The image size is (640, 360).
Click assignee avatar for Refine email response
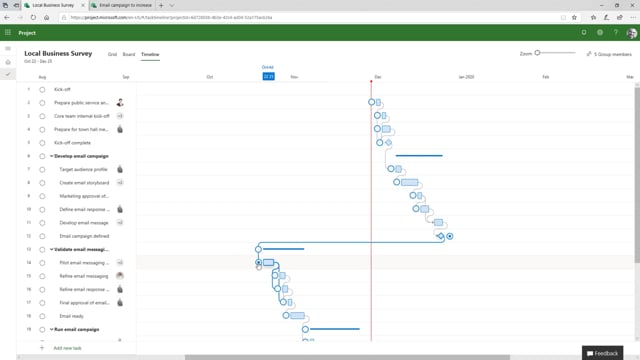(120, 289)
